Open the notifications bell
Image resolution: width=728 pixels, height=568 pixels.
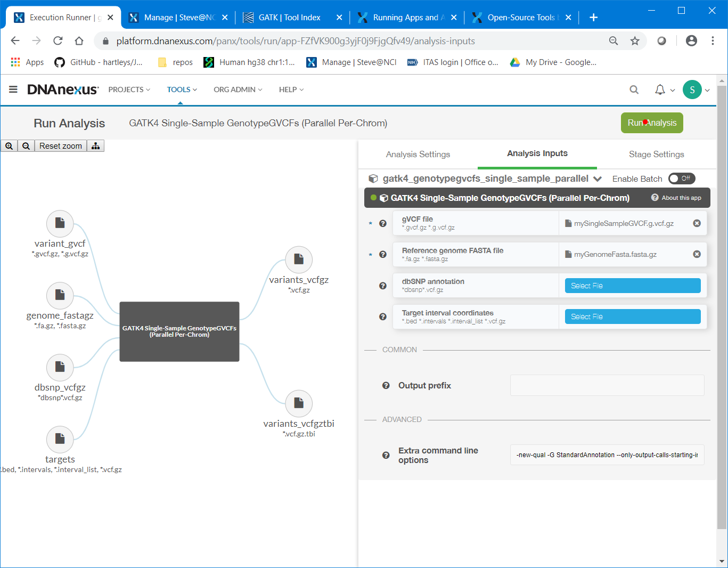tap(660, 90)
